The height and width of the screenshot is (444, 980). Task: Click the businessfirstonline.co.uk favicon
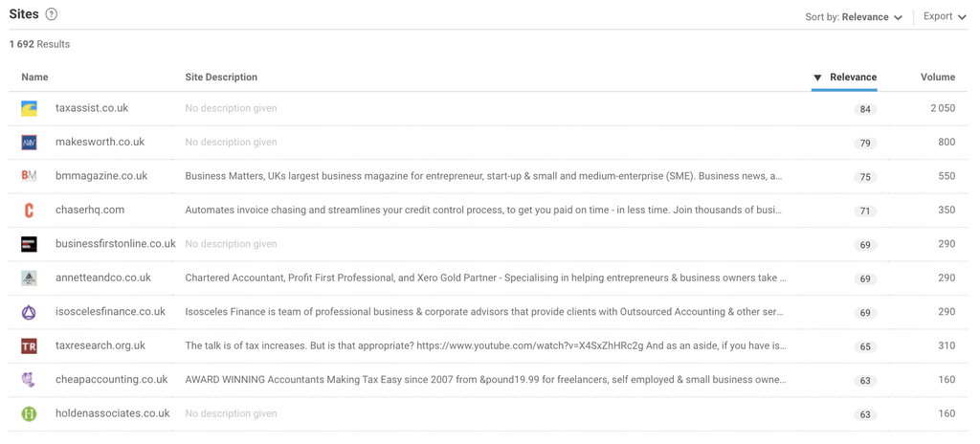30,244
